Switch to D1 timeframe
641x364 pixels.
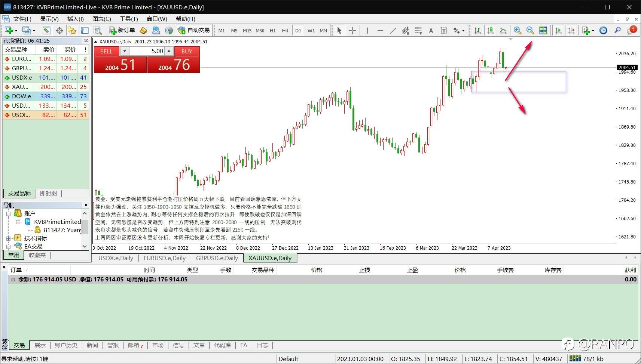[298, 31]
